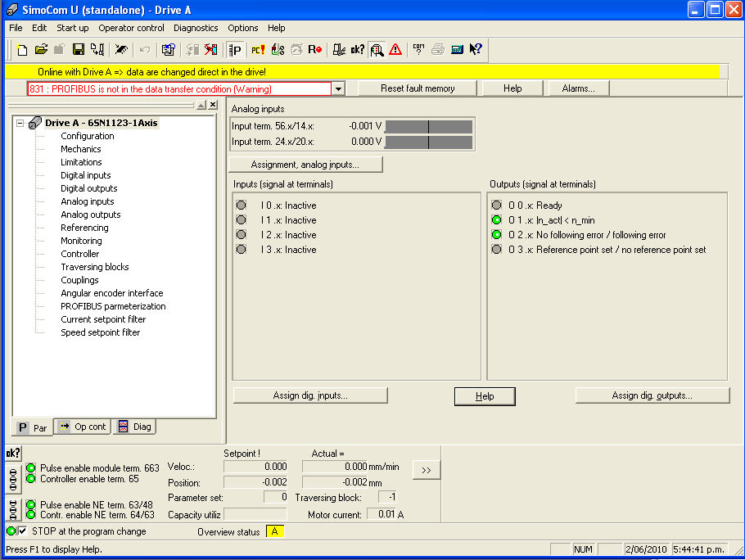Click the toolbar ok? status icon
The width and height of the screenshot is (745, 560).
(357, 49)
